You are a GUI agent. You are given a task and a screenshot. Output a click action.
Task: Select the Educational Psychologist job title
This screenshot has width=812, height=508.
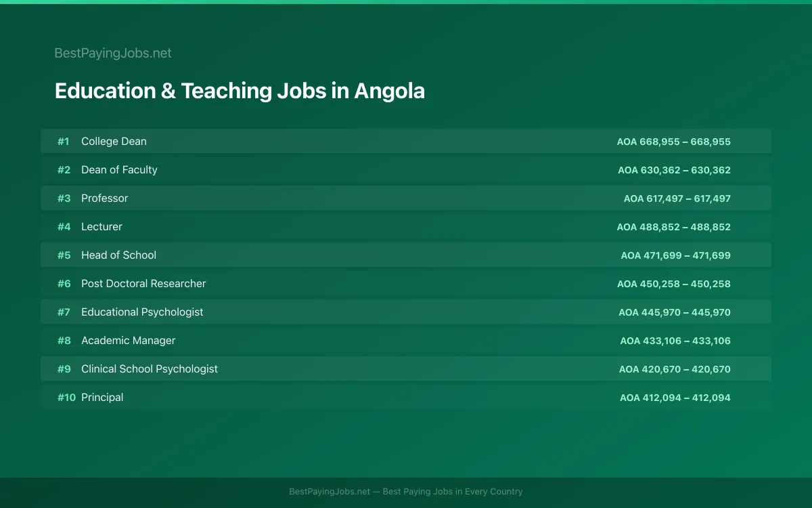tap(142, 312)
